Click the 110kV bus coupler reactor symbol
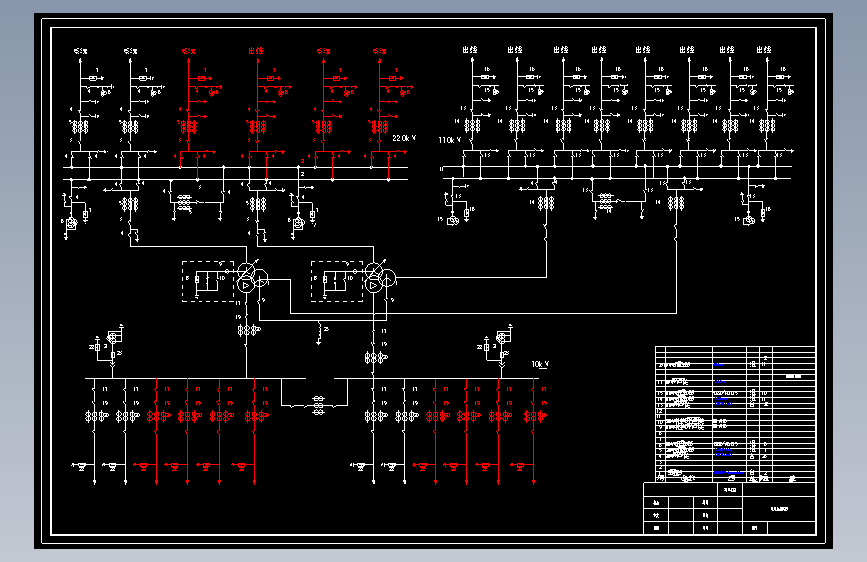This screenshot has height=562, width=867. pos(606,202)
